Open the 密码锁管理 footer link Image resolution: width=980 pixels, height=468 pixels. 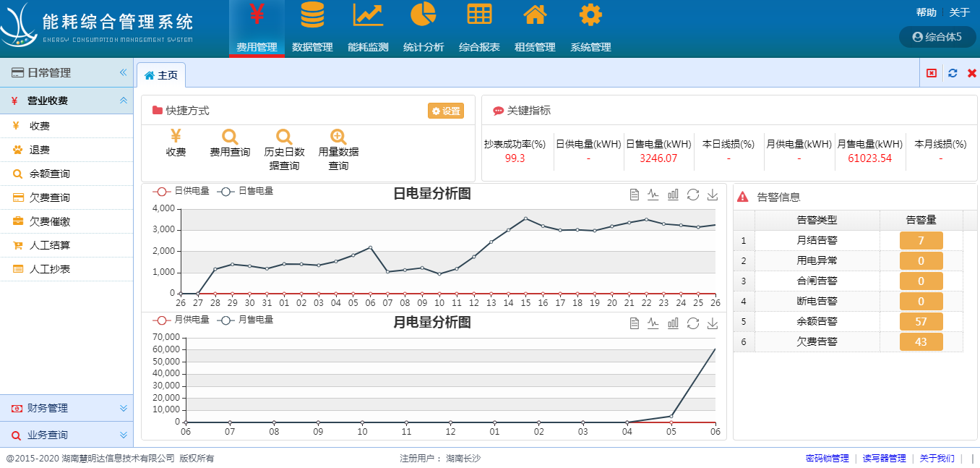point(827,459)
